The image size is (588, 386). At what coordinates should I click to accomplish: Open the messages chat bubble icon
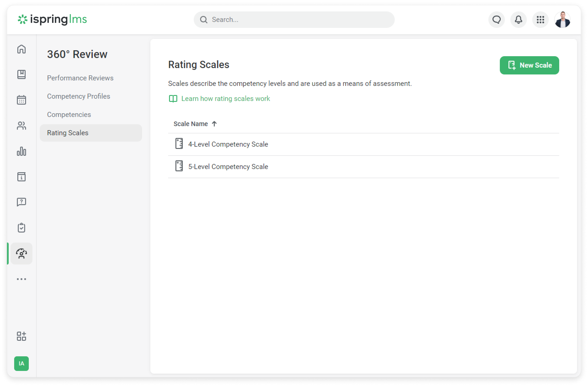[x=497, y=19]
